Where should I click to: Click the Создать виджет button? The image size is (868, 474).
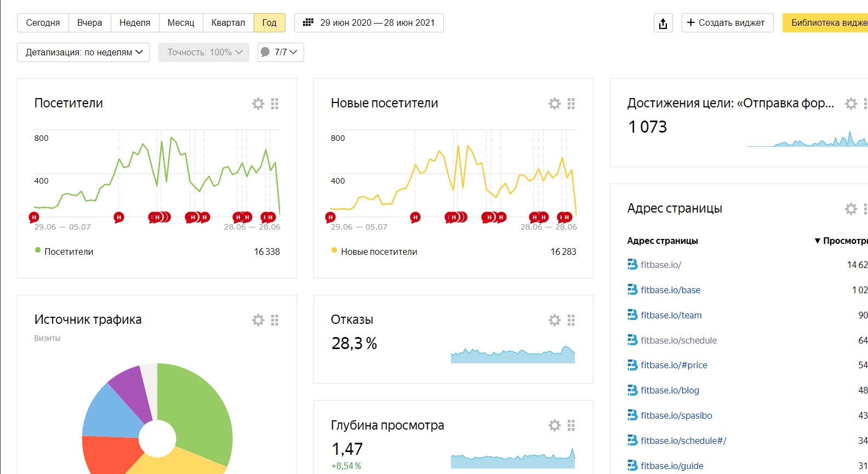pos(728,23)
